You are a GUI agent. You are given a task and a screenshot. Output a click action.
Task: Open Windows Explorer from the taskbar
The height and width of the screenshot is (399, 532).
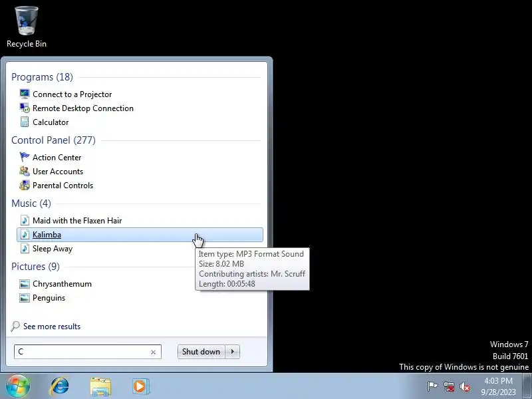point(100,386)
